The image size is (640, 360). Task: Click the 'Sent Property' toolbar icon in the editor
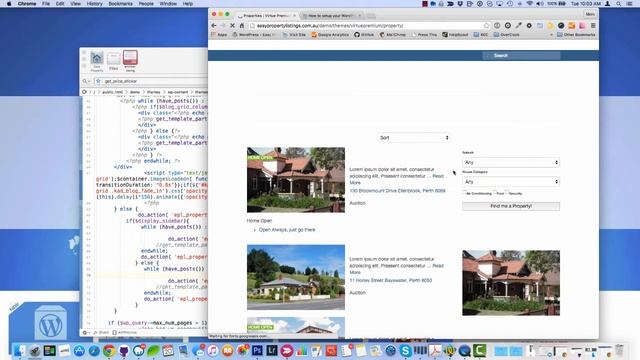[x=97, y=61]
